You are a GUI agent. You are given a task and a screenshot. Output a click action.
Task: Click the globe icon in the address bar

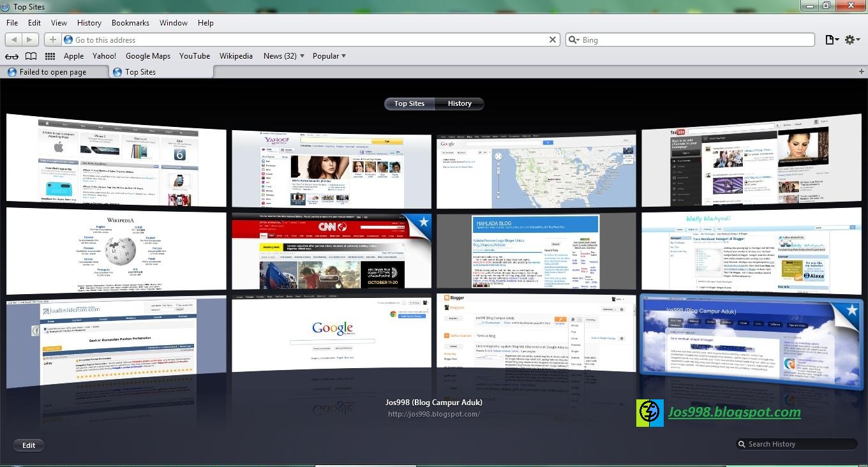click(x=68, y=40)
